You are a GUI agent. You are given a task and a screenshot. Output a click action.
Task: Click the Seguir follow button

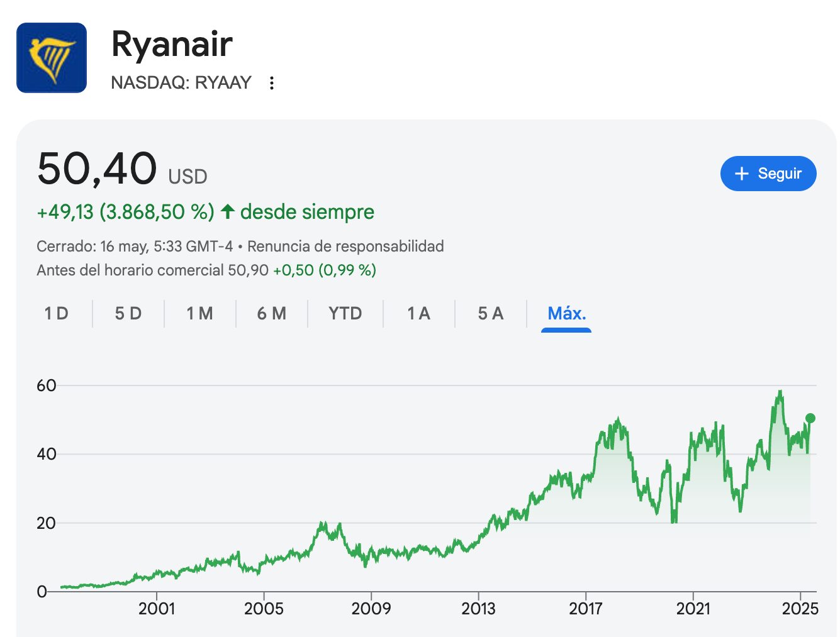coord(768,174)
